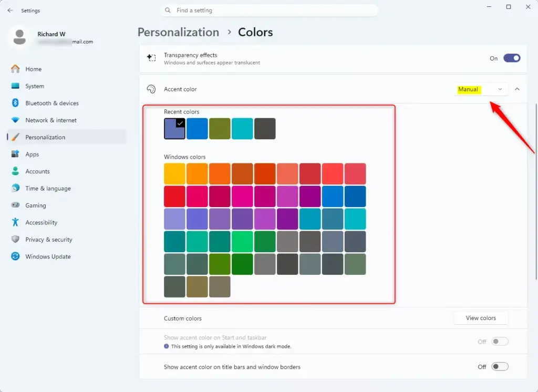Pick the bright green Windows color swatch
The image size is (538, 392).
242,242
